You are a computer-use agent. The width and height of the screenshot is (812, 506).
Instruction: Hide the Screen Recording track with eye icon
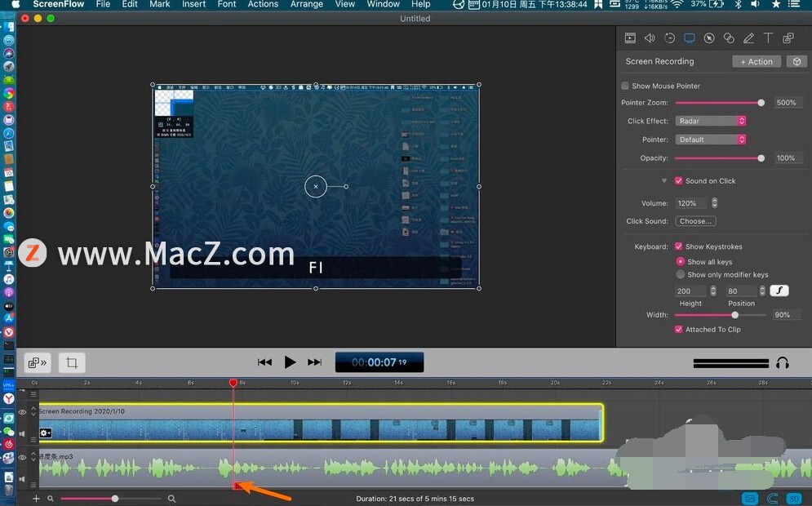pos(22,412)
